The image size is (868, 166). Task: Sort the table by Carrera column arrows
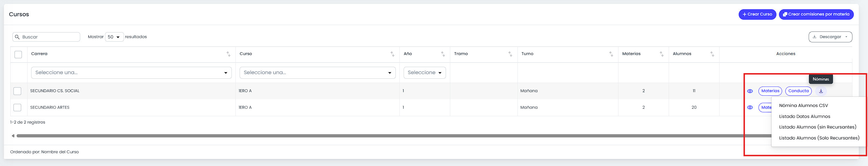(228, 54)
